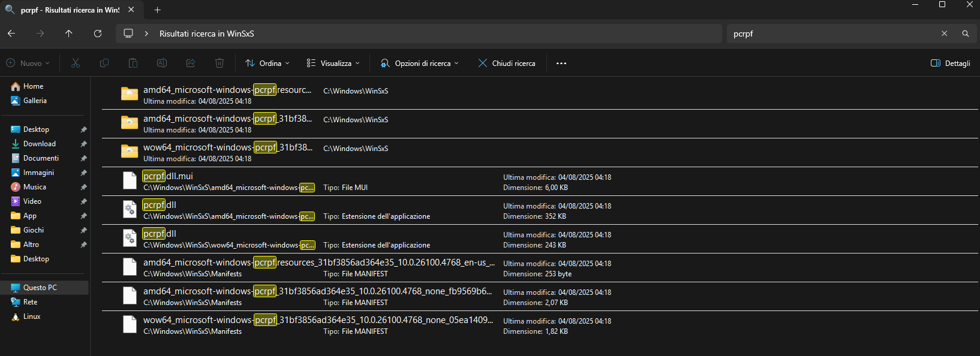
Task: Click the magnifier search icon
Action: (965, 34)
